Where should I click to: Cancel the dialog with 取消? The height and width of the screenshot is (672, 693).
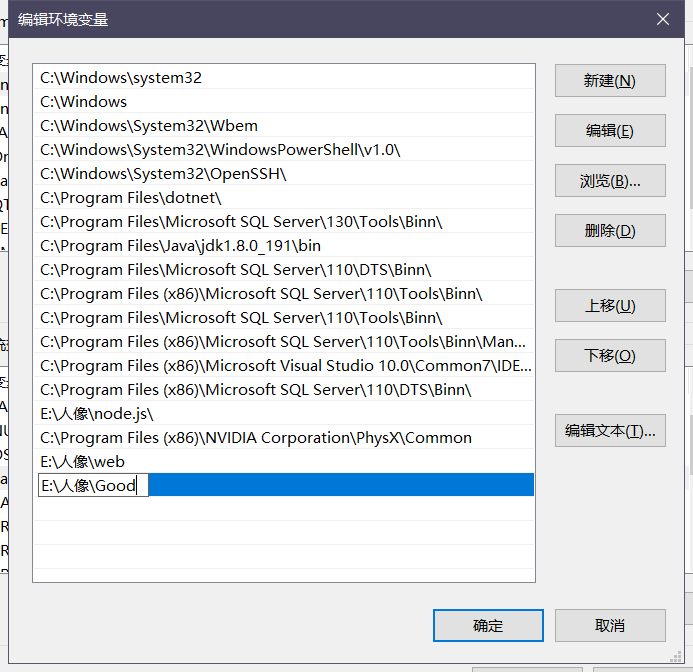click(x=610, y=625)
